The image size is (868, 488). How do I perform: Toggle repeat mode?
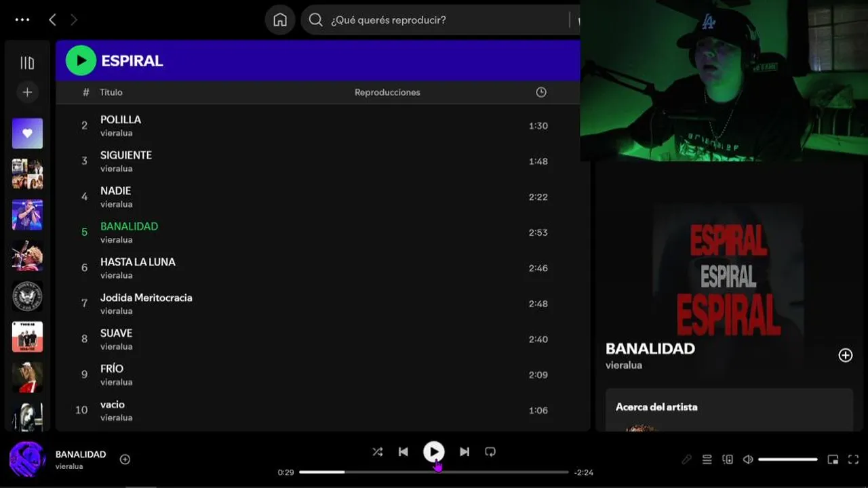click(490, 451)
